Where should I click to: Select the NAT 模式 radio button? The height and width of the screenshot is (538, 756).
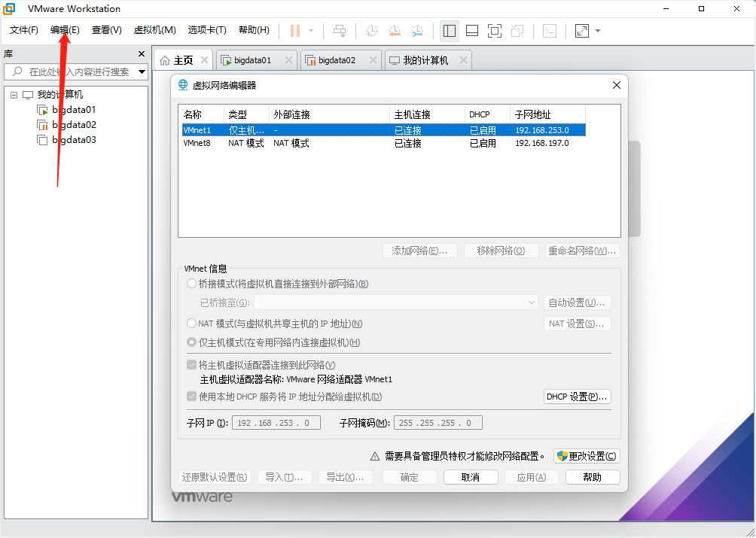[x=191, y=324]
